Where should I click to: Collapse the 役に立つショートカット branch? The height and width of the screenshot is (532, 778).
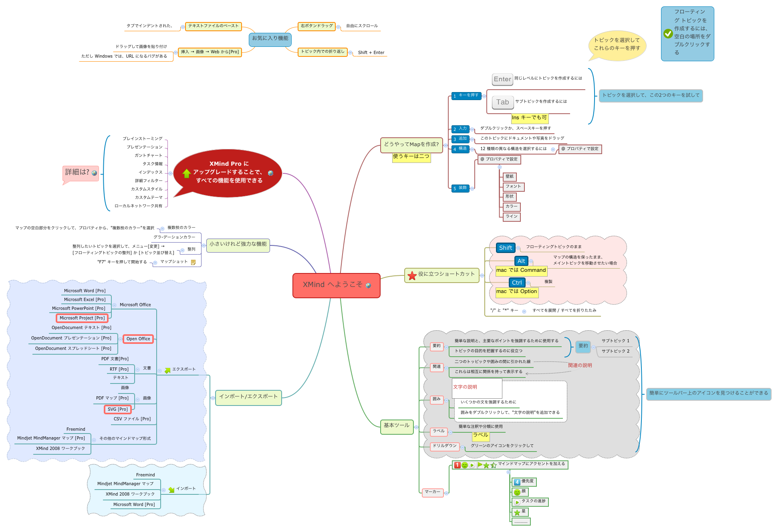click(x=482, y=275)
